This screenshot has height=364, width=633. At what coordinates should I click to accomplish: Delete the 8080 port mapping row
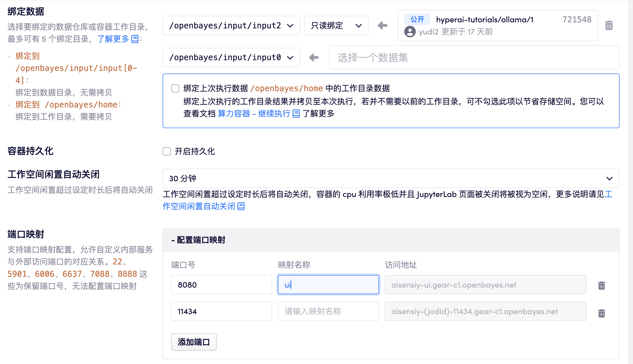click(x=601, y=285)
